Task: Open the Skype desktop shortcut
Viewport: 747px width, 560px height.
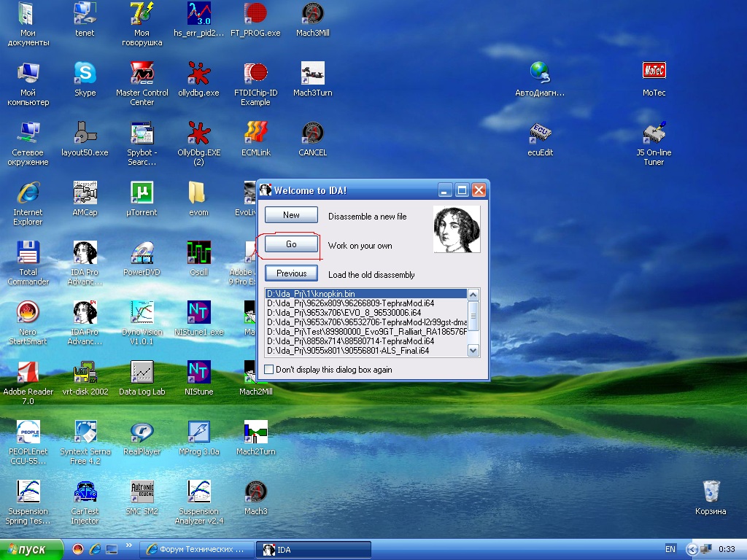Action: click(85, 73)
